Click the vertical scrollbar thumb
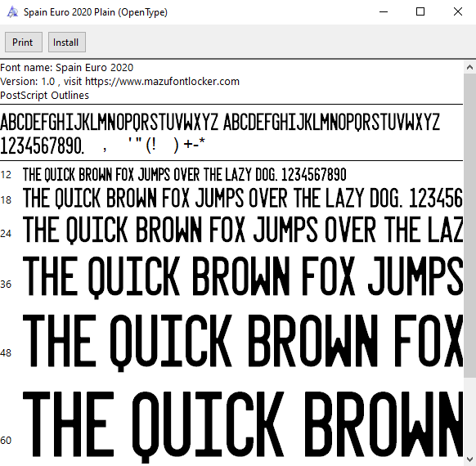Screen dimensions: 476x466 (x=469, y=226)
